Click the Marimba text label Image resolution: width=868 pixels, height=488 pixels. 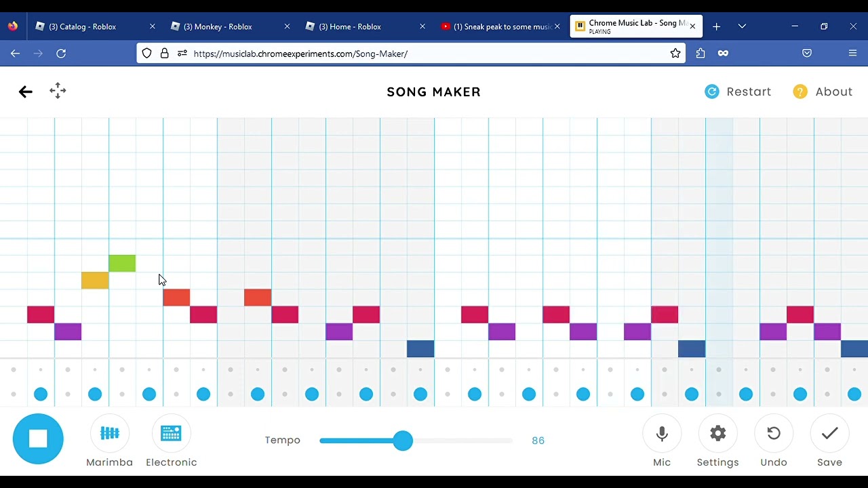click(x=109, y=462)
